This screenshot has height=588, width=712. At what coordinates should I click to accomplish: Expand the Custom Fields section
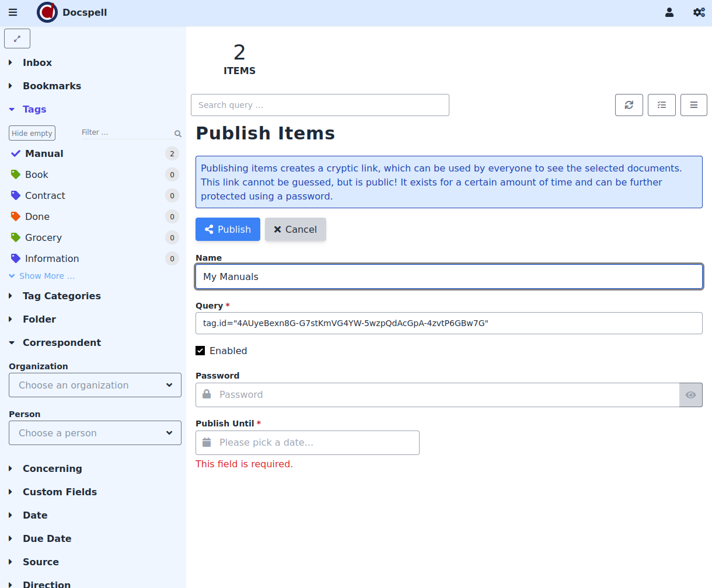[60, 492]
